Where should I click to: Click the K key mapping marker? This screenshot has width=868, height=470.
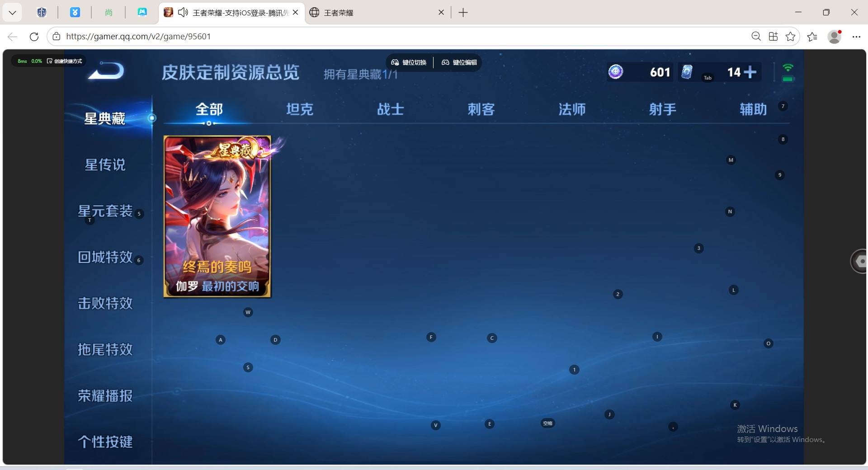(735, 405)
